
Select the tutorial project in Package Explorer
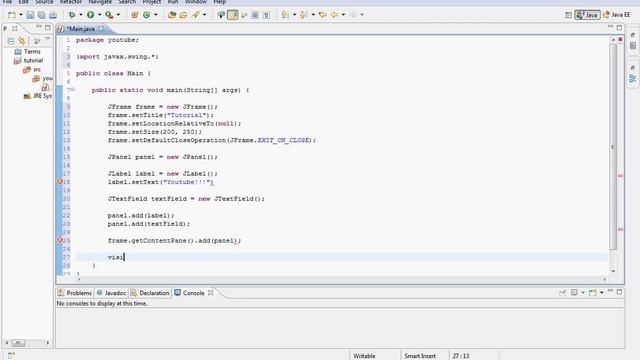pyautogui.click(x=28, y=60)
